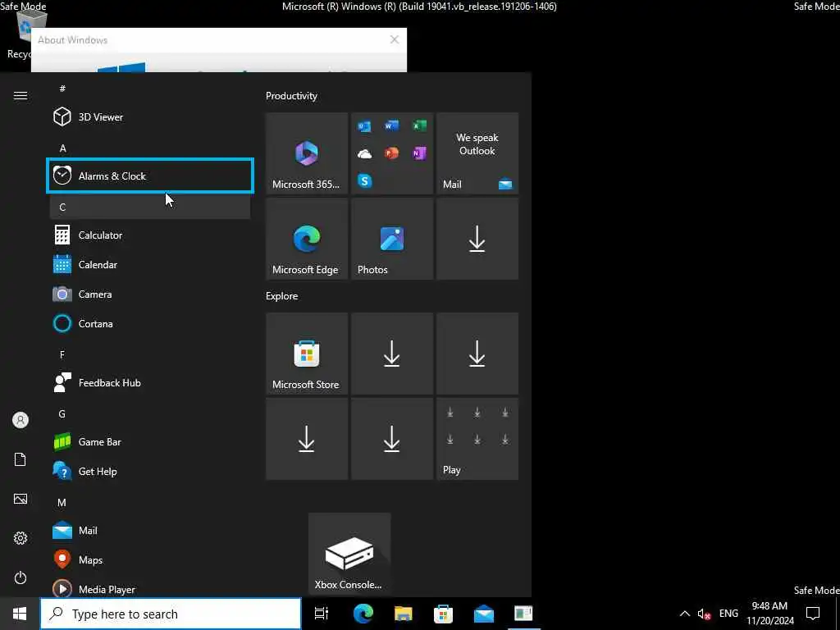Image resolution: width=840 pixels, height=630 pixels.
Task: Click Excel icon in Office tile folder
Action: coord(419,126)
